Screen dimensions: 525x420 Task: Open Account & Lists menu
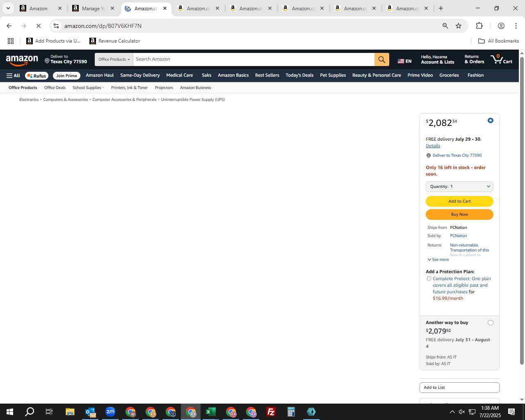tap(437, 59)
